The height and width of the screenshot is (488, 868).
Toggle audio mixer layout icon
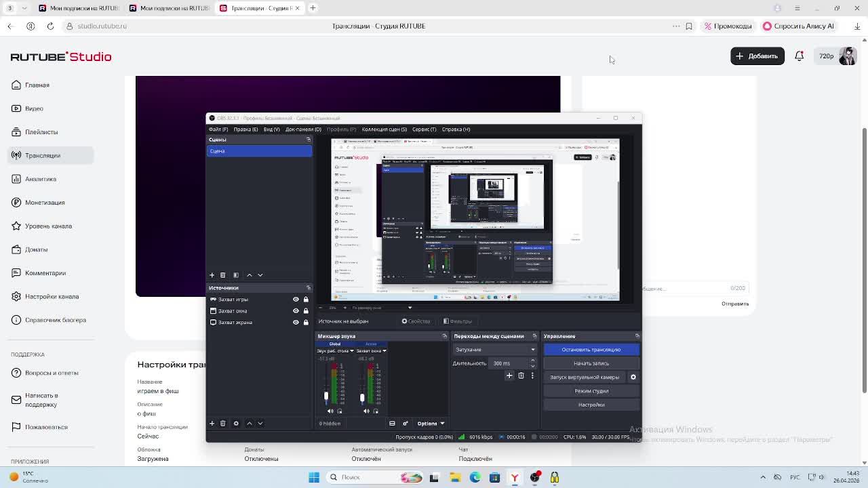[392, 424]
